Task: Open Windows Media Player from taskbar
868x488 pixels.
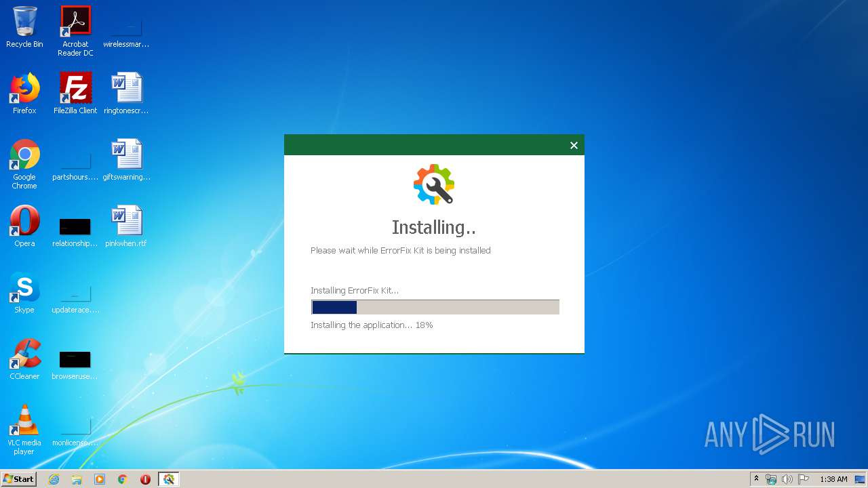Action: point(100,479)
